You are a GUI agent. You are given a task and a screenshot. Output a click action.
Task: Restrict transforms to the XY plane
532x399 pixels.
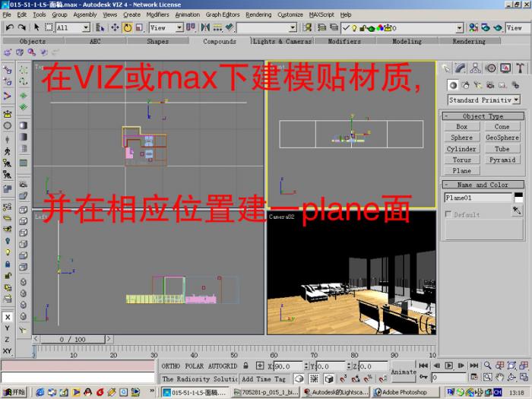click(8, 351)
